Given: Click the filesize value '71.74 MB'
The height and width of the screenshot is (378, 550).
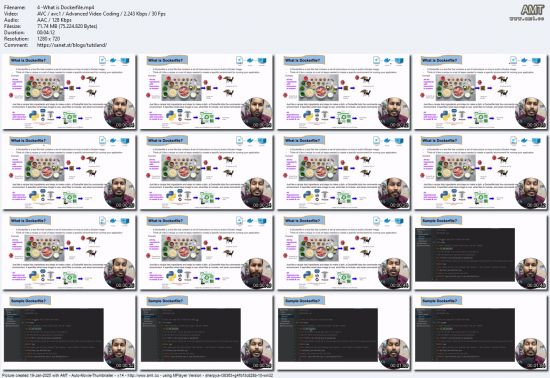Looking at the screenshot, I should [x=67, y=26].
